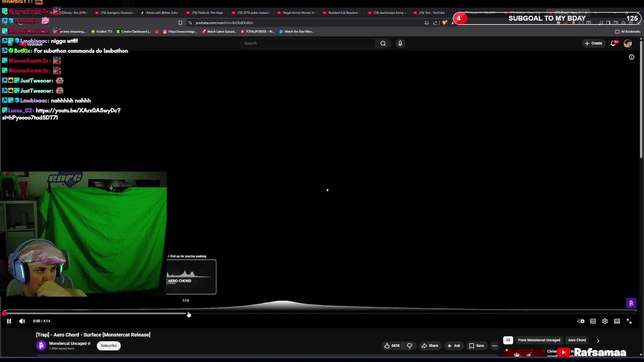Click the red progress bar scrubber
This screenshot has height=362, width=644.
[4, 313]
